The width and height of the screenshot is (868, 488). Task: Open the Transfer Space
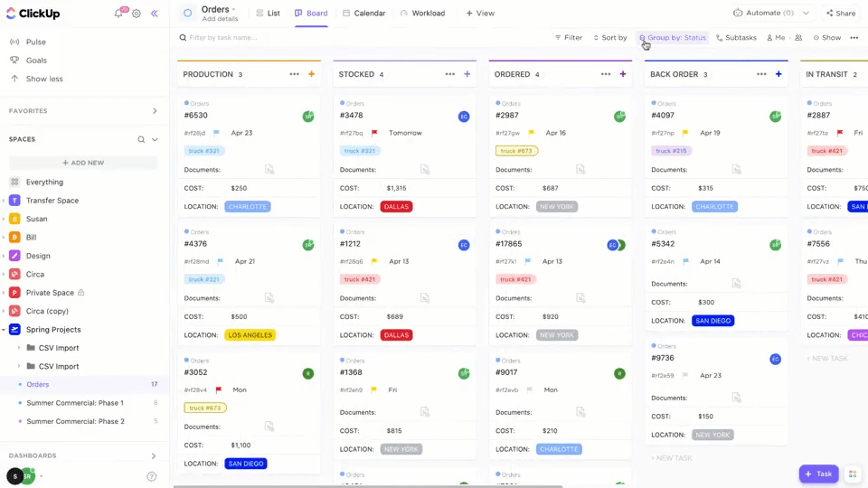click(x=52, y=201)
